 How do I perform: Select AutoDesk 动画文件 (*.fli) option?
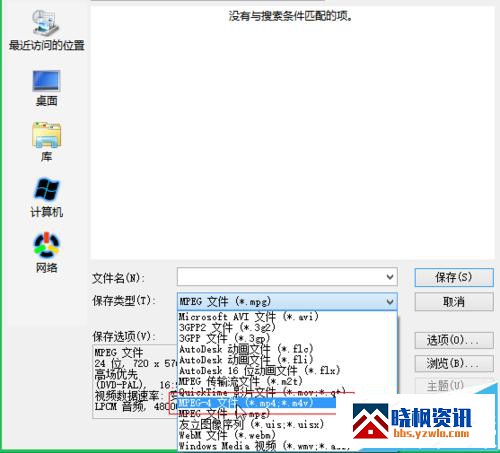(x=246, y=360)
